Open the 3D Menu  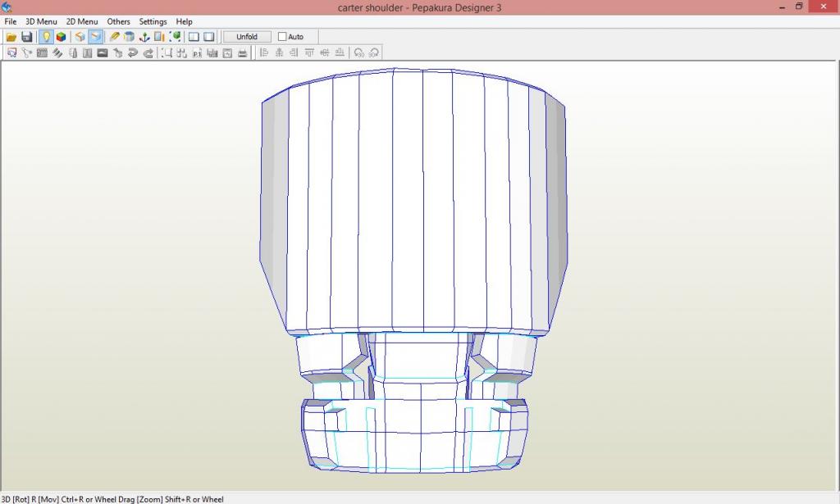point(41,21)
